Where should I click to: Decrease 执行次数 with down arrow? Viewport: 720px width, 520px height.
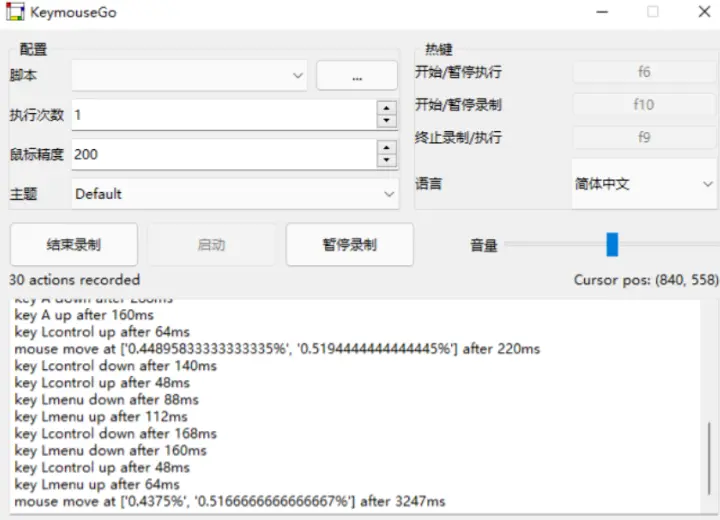tap(387, 121)
